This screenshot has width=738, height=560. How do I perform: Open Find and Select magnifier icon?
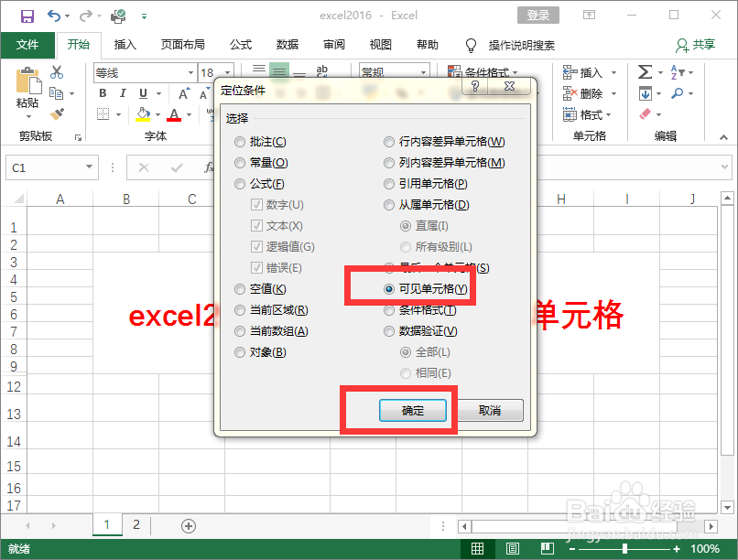tap(678, 93)
